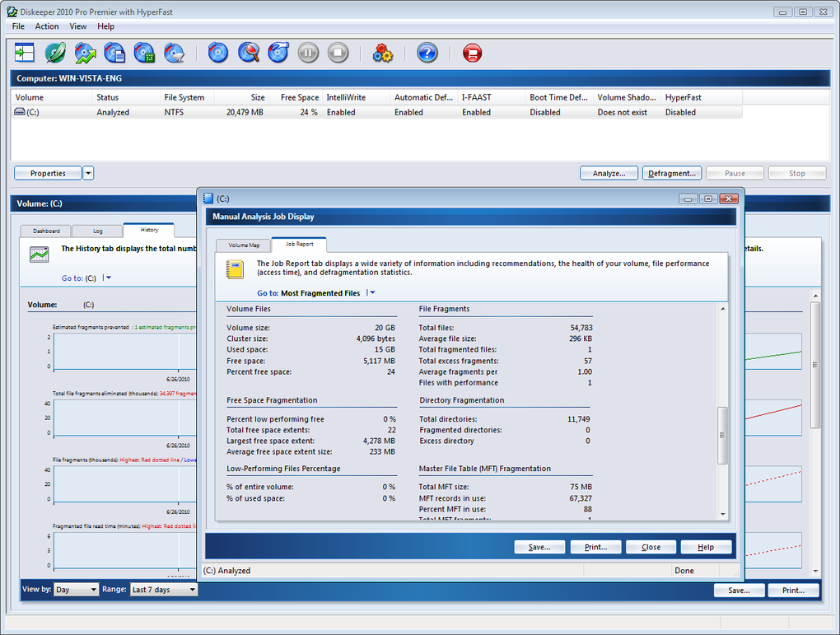840x635 pixels.
Task: Click the table with green arrow icon
Action: (x=25, y=54)
